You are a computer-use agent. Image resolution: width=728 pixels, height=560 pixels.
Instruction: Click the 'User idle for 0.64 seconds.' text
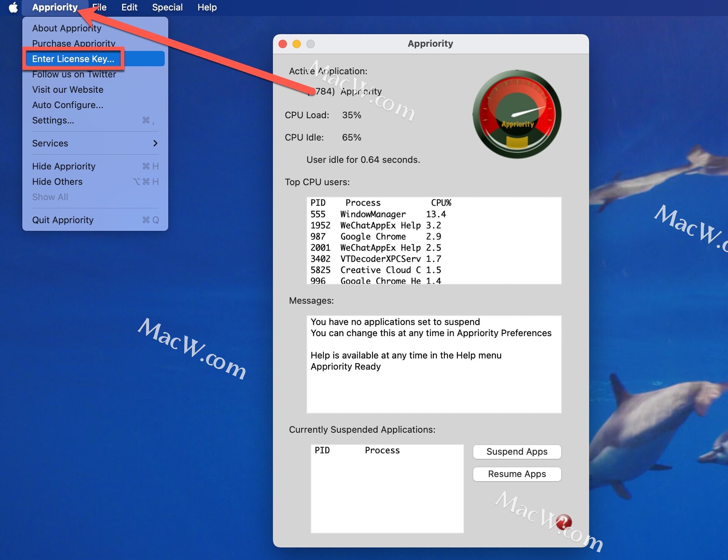pos(363,160)
